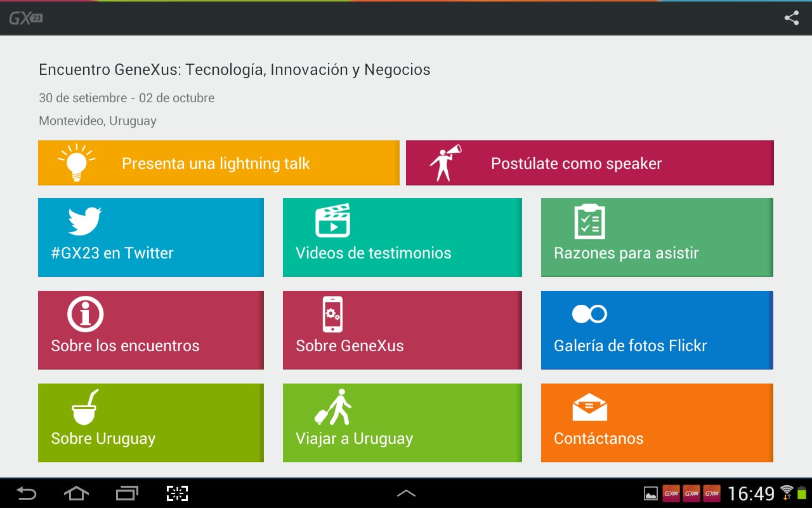Image resolution: width=812 pixels, height=508 pixels.
Task: Tap the mate gourd icon
Action: [85, 407]
